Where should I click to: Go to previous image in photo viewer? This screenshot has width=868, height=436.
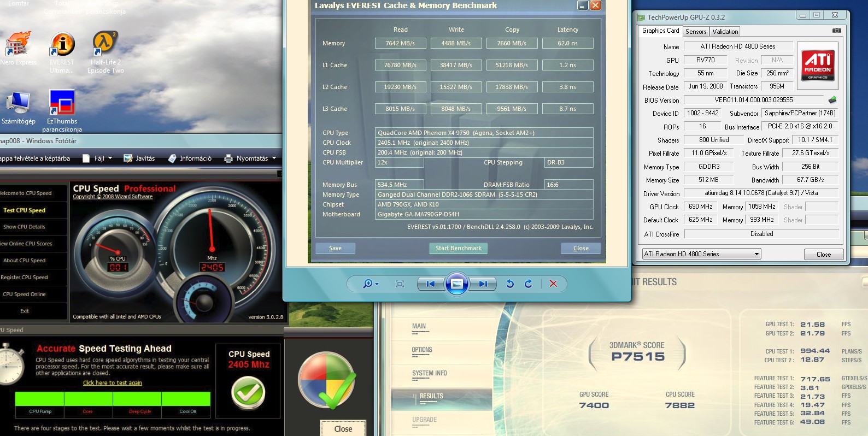pos(431,284)
